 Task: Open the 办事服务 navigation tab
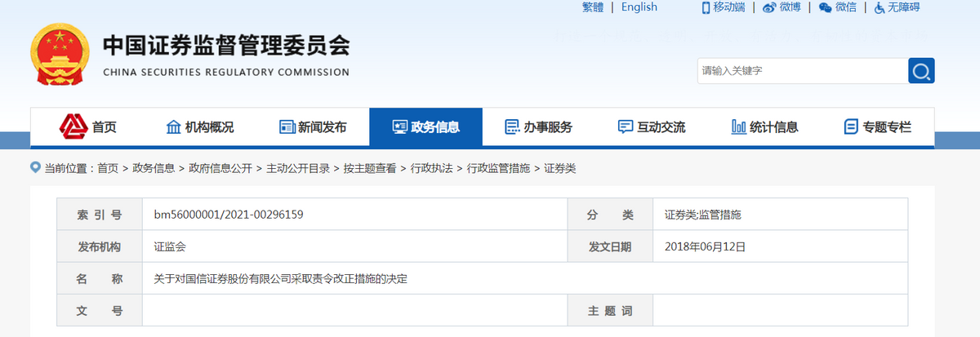[x=539, y=127]
